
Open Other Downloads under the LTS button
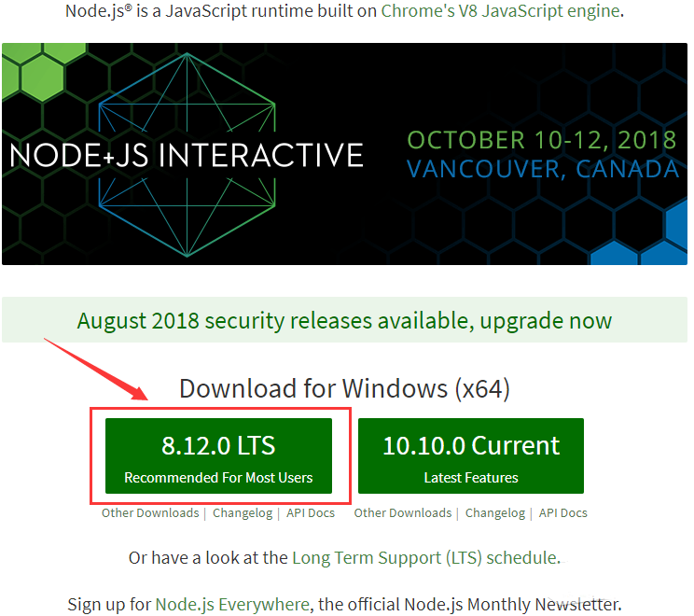pos(150,512)
